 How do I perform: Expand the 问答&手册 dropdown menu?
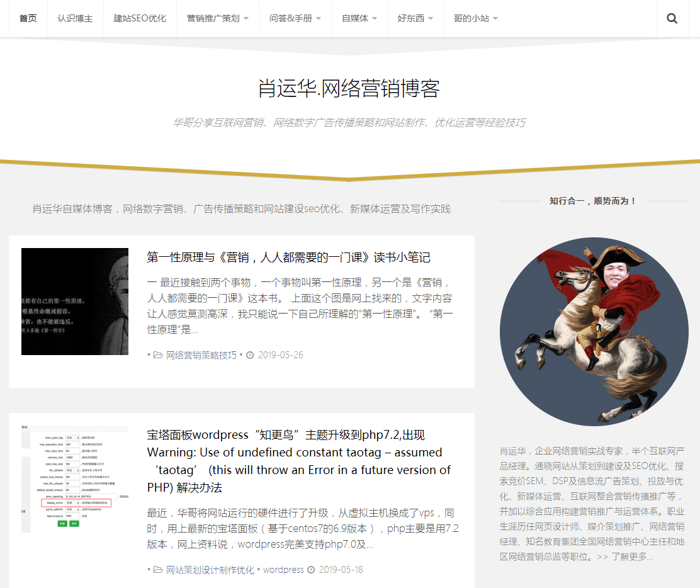295,18
